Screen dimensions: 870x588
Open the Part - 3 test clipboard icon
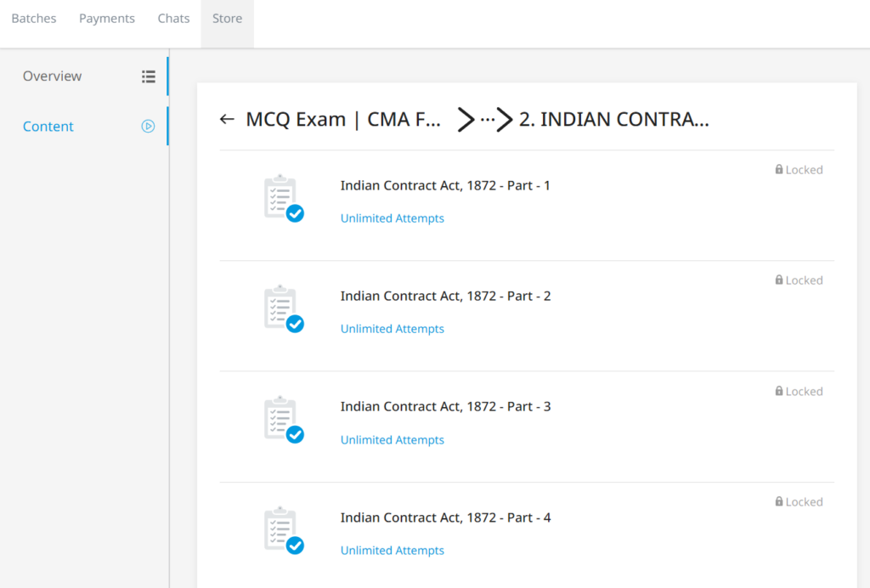pyautogui.click(x=283, y=419)
